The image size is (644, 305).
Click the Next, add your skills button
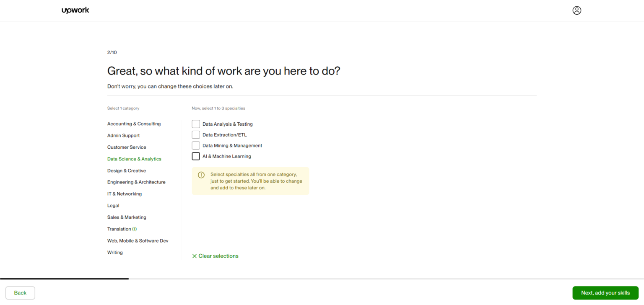pyautogui.click(x=605, y=293)
